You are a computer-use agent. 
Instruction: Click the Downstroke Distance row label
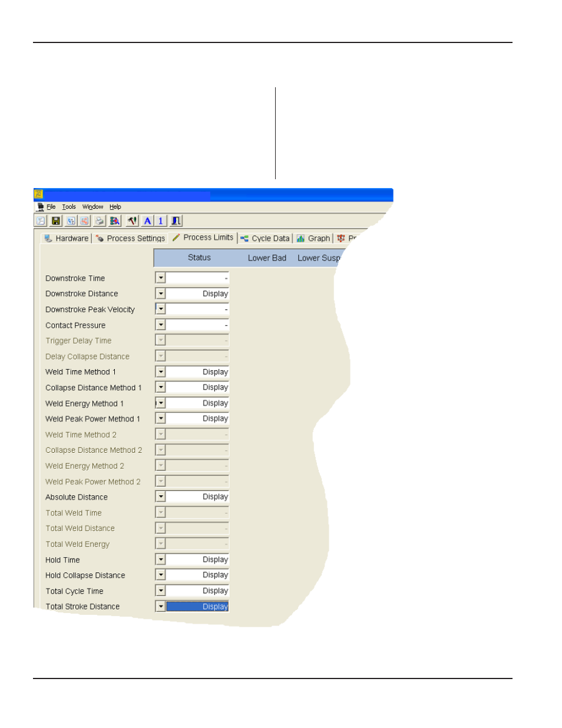click(x=82, y=294)
